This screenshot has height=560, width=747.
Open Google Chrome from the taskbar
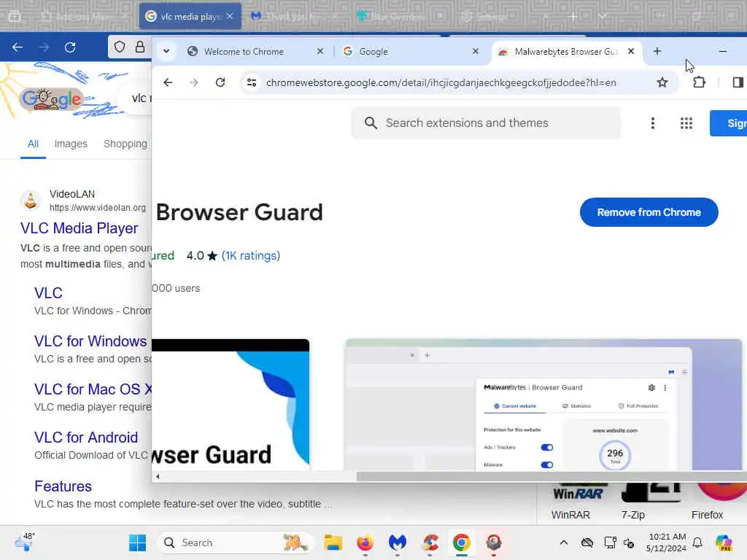(461, 542)
